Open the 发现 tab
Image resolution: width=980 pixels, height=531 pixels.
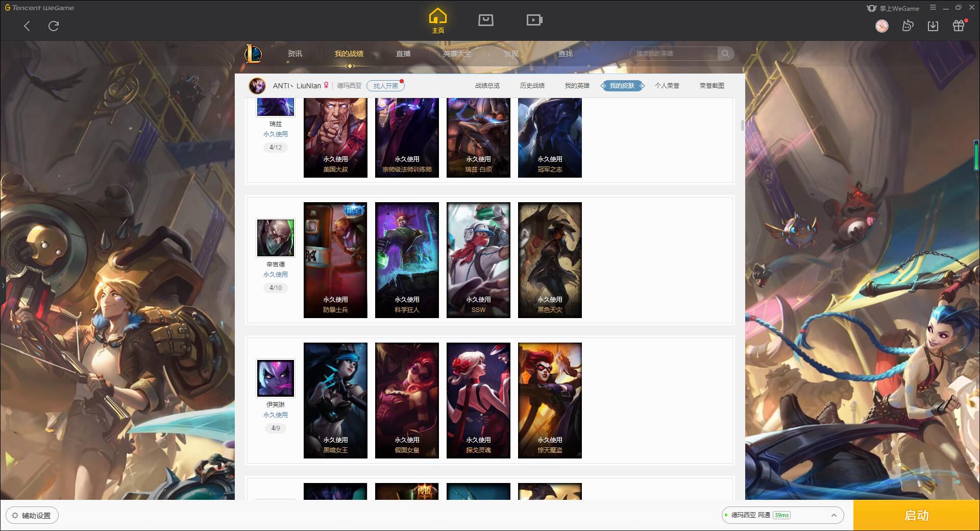(x=511, y=54)
